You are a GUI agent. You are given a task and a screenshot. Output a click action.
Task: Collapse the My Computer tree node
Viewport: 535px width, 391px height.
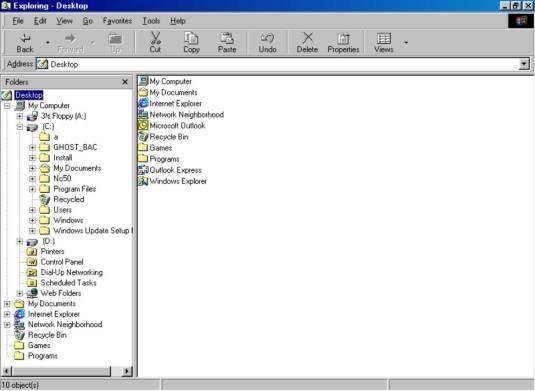pos(7,106)
